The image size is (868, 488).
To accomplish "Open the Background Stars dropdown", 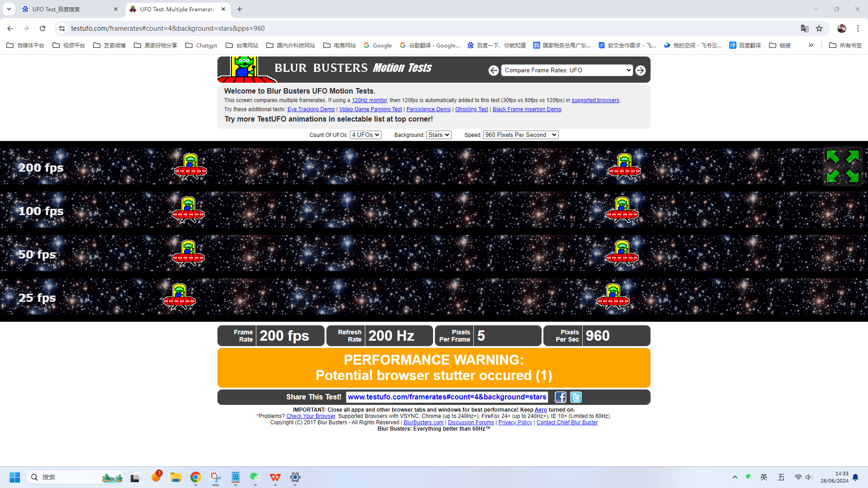I will point(439,135).
